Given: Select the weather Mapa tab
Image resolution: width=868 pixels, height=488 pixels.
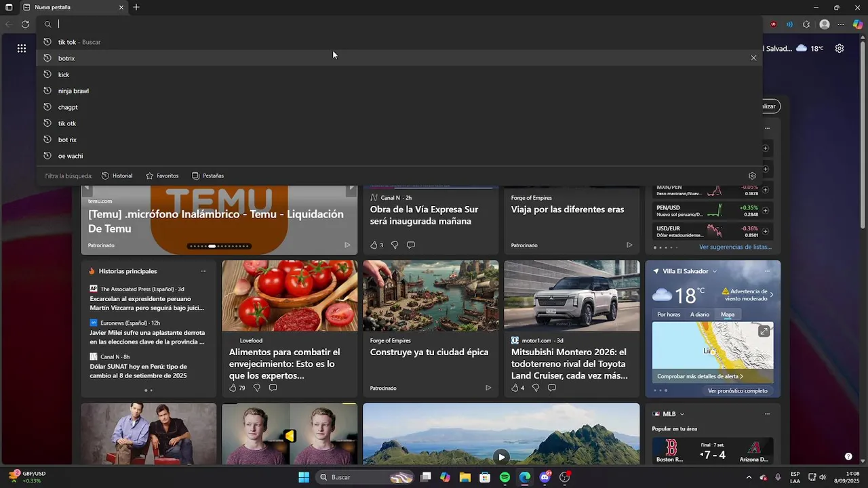Looking at the screenshot, I should [x=728, y=314].
